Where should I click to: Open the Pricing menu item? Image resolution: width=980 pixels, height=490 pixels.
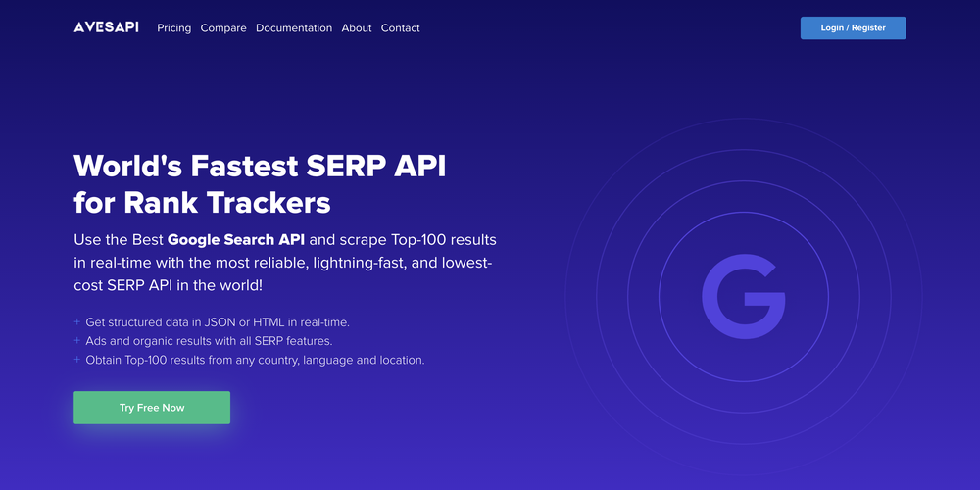tap(173, 28)
